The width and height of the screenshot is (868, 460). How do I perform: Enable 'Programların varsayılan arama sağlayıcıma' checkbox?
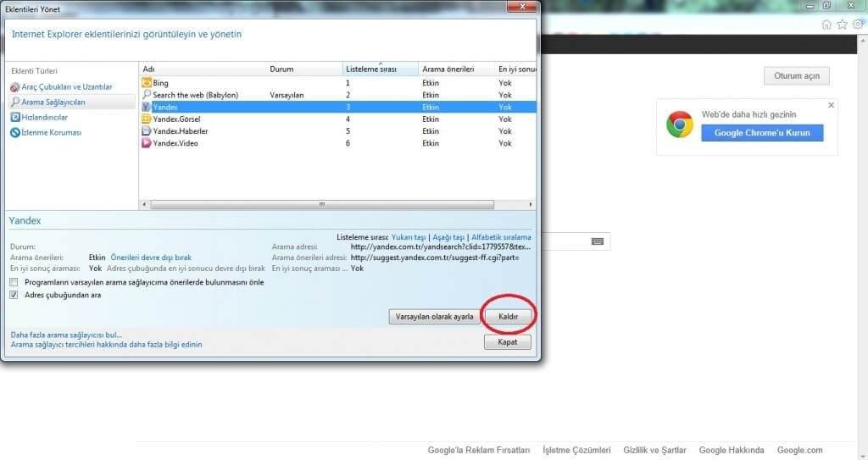14,282
